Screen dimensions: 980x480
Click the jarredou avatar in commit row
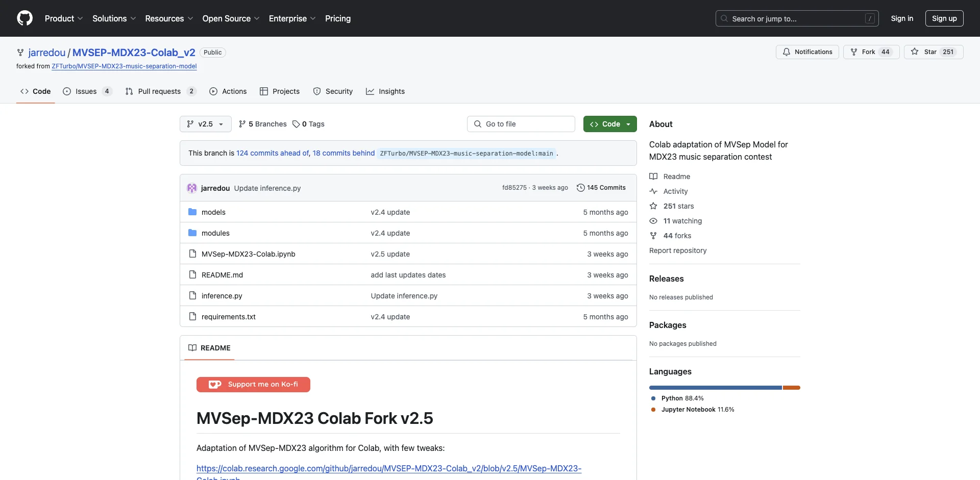pos(192,188)
